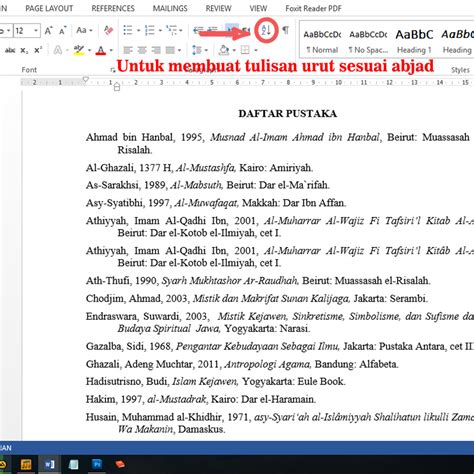Toggle Show/Hide paragraph marks ¶
The image size is (474, 474).
(286, 30)
